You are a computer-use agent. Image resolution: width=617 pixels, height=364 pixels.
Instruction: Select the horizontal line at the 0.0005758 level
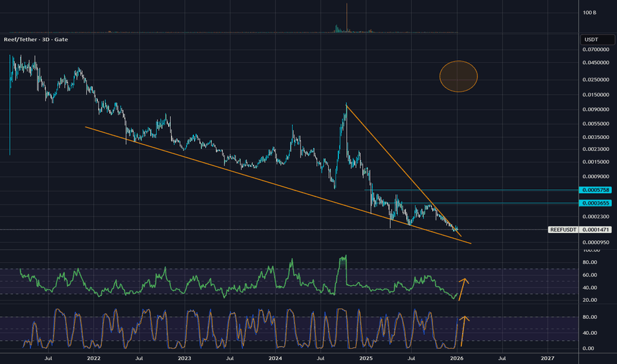pos(471,190)
